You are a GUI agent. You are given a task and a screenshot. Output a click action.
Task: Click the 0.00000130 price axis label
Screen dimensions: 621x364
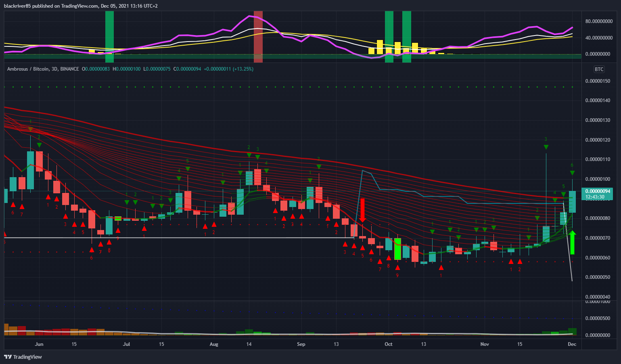[x=598, y=120]
